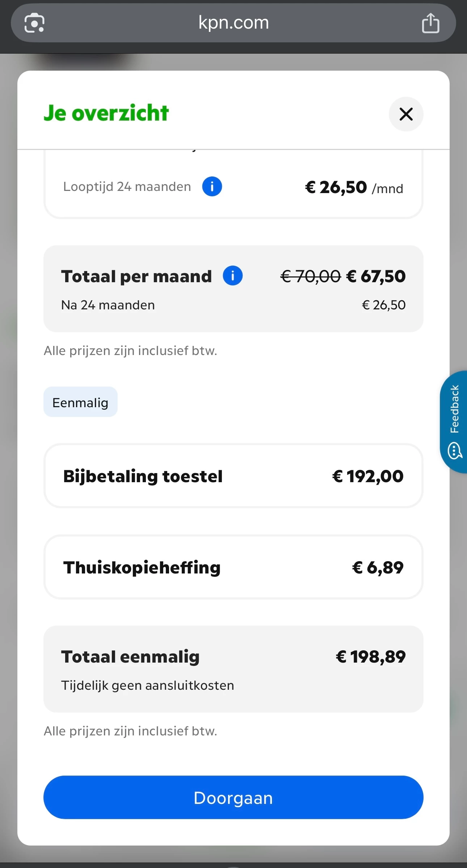Screen dimensions: 467x868
Task: Click the Je overzicht heading
Action: 106,113
